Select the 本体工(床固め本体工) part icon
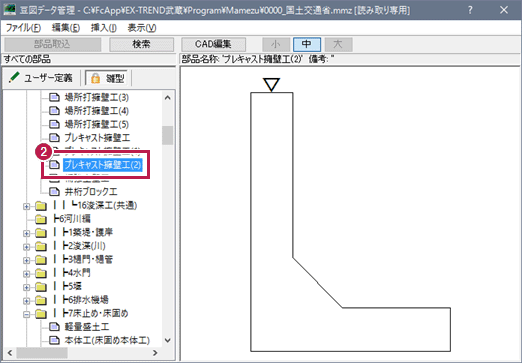 54,340
